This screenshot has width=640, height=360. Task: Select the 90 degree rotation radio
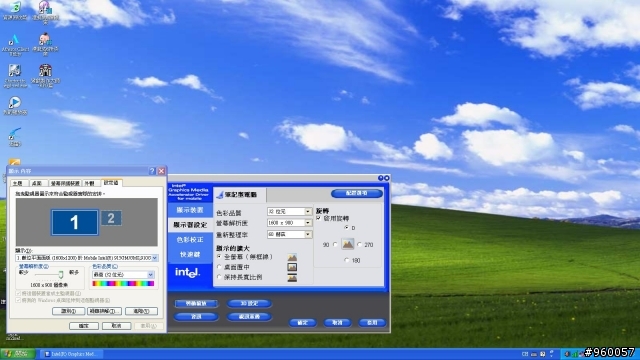(x=335, y=244)
